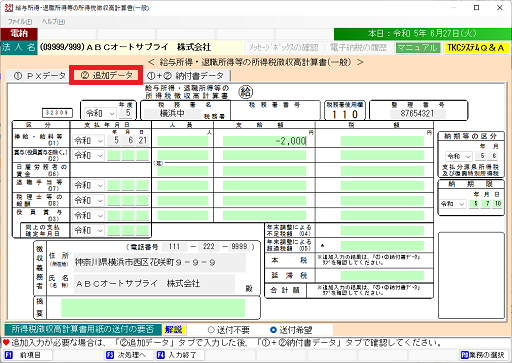This screenshot has height=363, width=512.
Task: Click the code box 32309
Action: [x=57, y=113]
